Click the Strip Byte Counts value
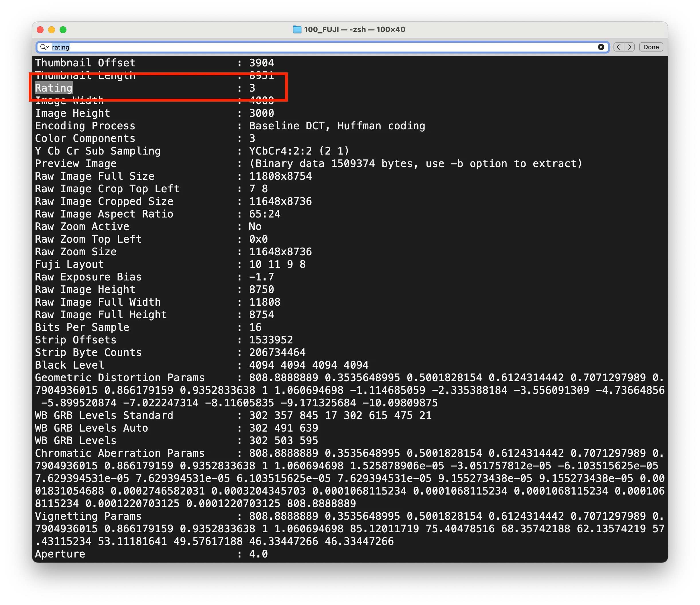This screenshot has width=700, height=605. click(277, 353)
